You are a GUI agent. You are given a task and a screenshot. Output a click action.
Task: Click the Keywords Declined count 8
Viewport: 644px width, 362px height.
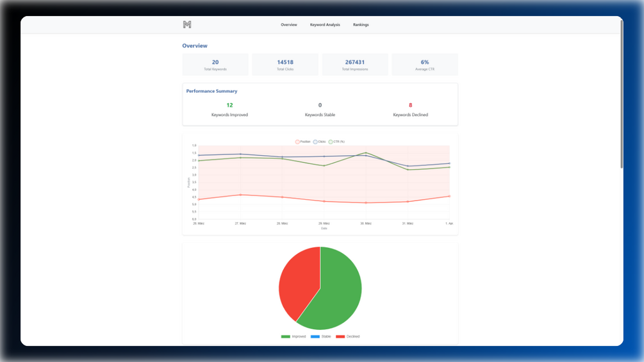pos(410,105)
